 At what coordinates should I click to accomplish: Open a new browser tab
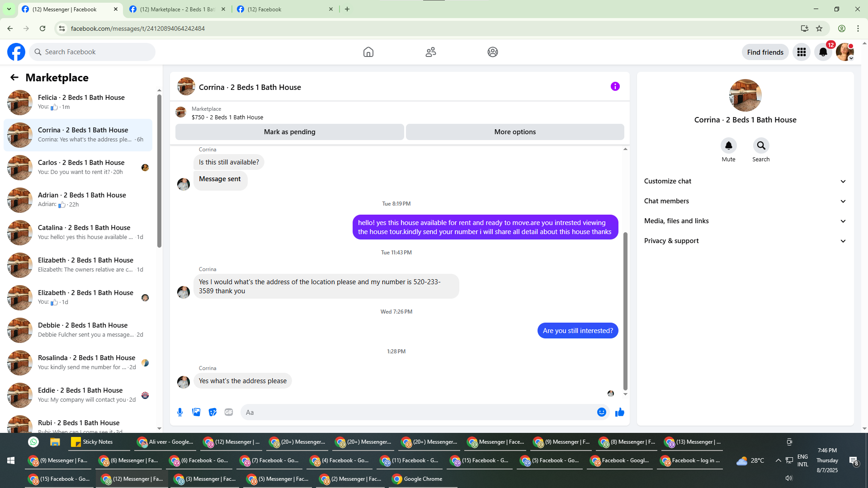[x=347, y=9]
